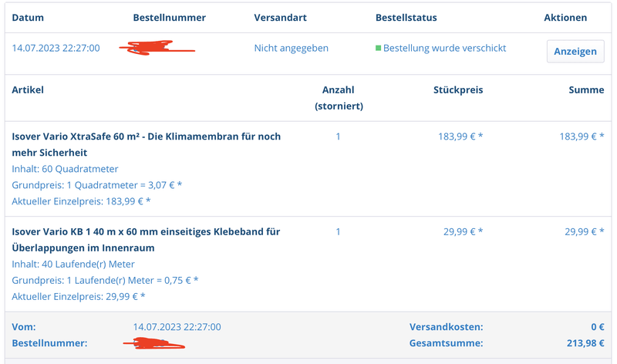
Task: Open the Isover Vario KB 1 Klebeband link
Action: coord(146,239)
